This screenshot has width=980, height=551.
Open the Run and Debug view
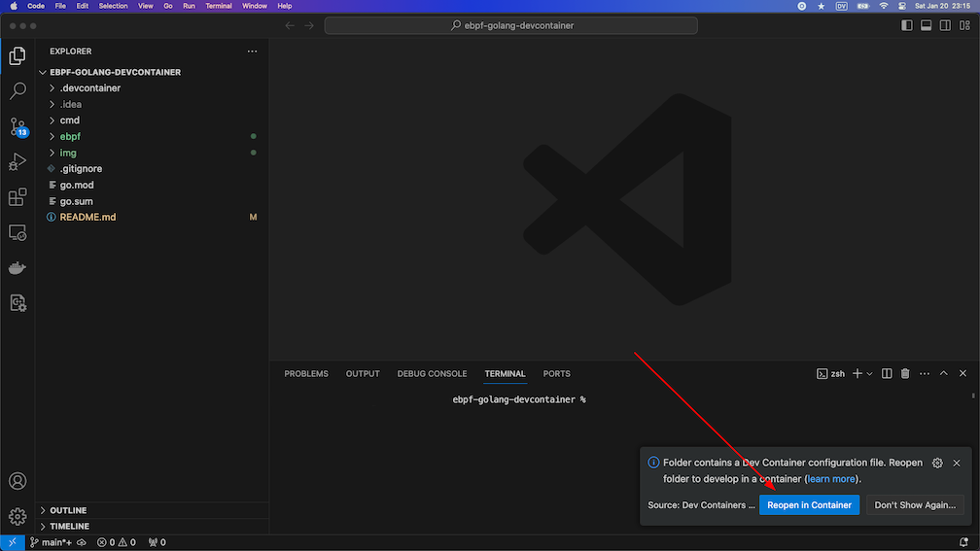[17, 161]
